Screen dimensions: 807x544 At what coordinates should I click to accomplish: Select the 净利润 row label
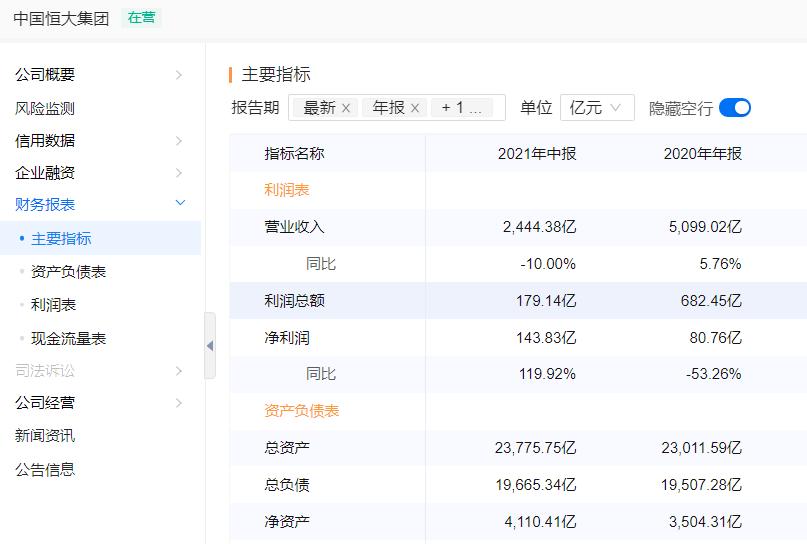click(287, 338)
